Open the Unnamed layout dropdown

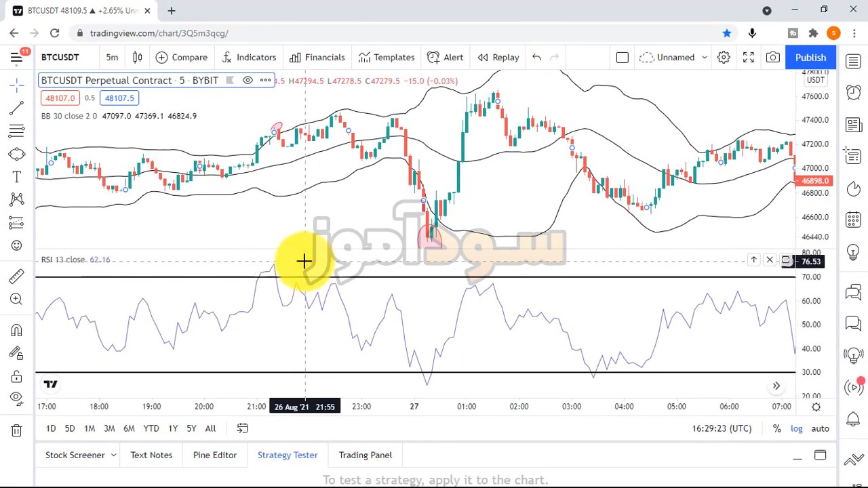674,58
